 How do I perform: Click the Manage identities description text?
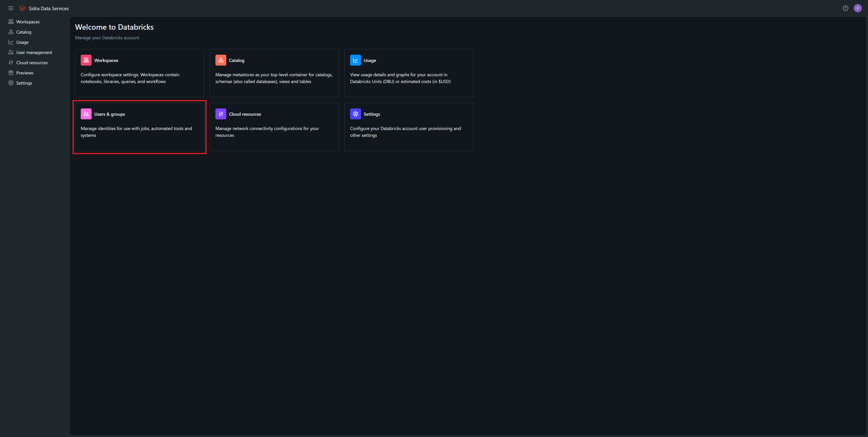point(136,132)
